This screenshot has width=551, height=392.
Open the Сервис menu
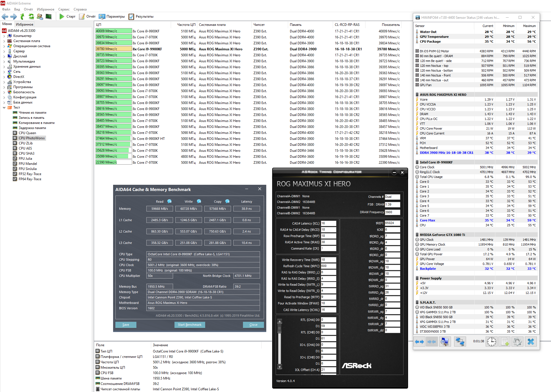(64, 9)
